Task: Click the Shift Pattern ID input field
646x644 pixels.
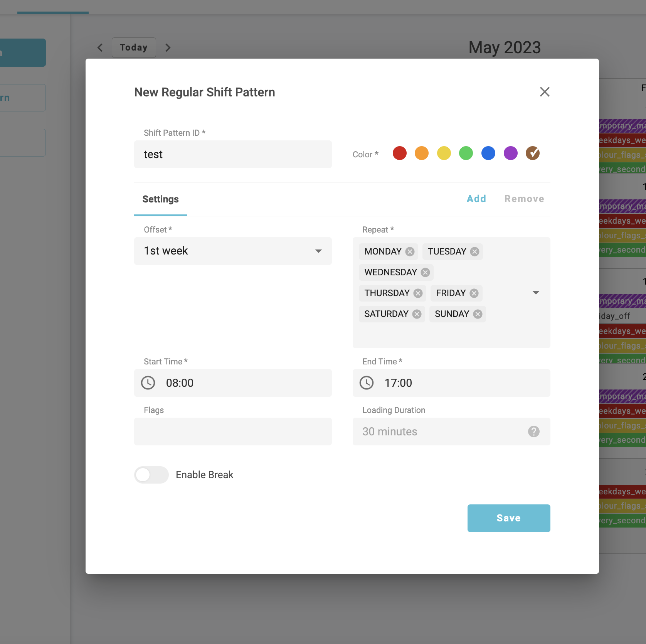Action: (x=233, y=154)
